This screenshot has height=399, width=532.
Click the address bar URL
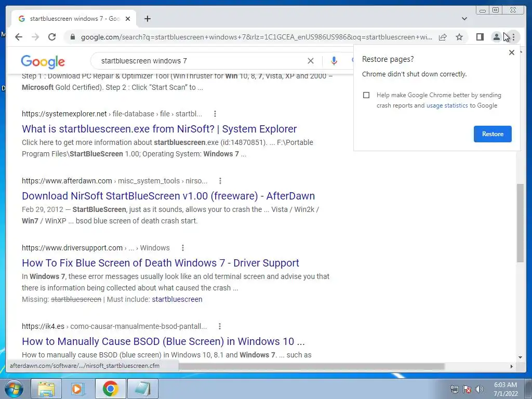click(256, 37)
